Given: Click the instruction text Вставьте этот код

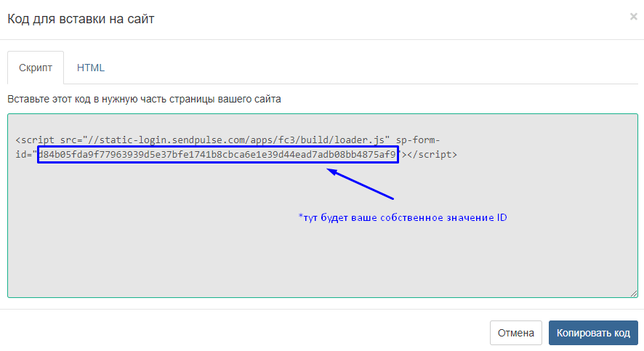Looking at the screenshot, I should [x=144, y=99].
